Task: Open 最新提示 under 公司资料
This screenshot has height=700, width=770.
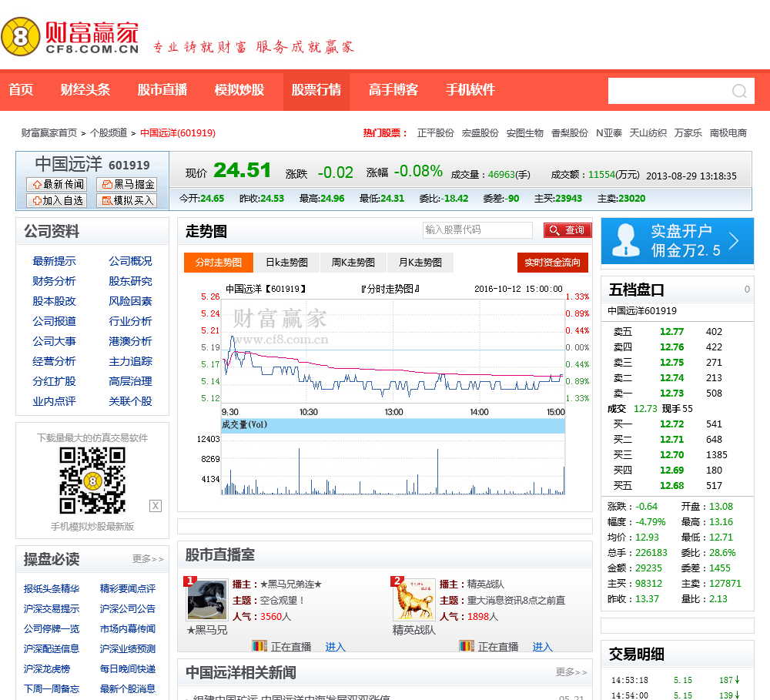Action: click(x=54, y=261)
